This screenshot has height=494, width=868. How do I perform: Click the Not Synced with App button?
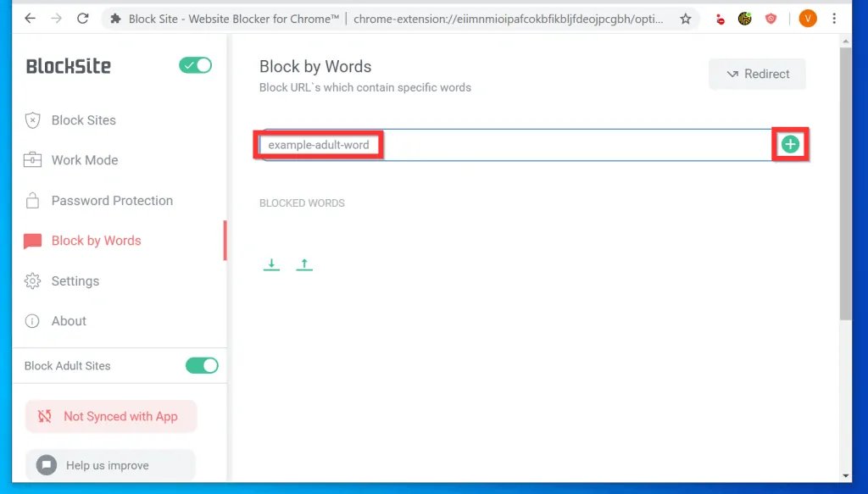coord(111,417)
